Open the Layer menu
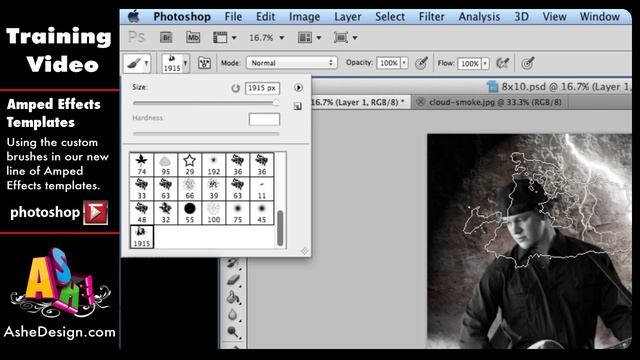Screen dimensions: 640x360 coord(348,17)
